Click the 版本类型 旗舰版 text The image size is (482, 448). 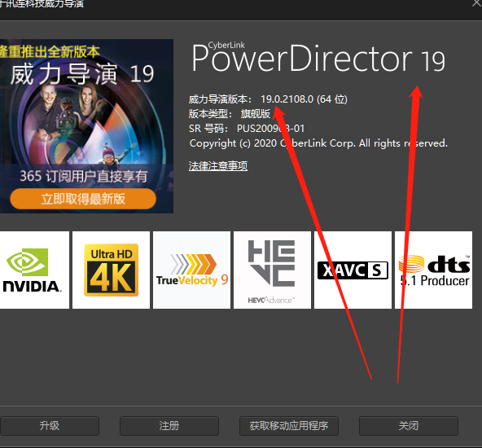[230, 114]
